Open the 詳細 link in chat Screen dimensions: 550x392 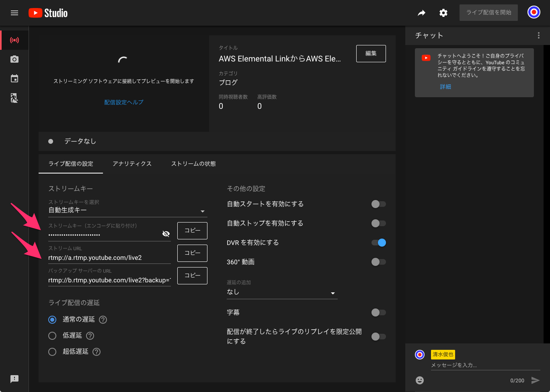[445, 87]
